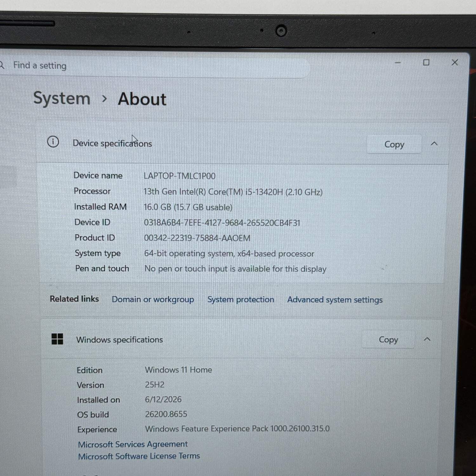Select the Device ID value starting 0318A6B4
476x476 pixels.
click(222, 223)
